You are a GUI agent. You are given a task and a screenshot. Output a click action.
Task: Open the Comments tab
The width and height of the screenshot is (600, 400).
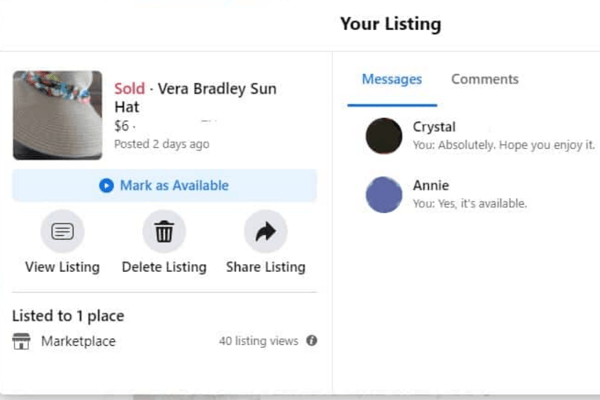coord(485,79)
